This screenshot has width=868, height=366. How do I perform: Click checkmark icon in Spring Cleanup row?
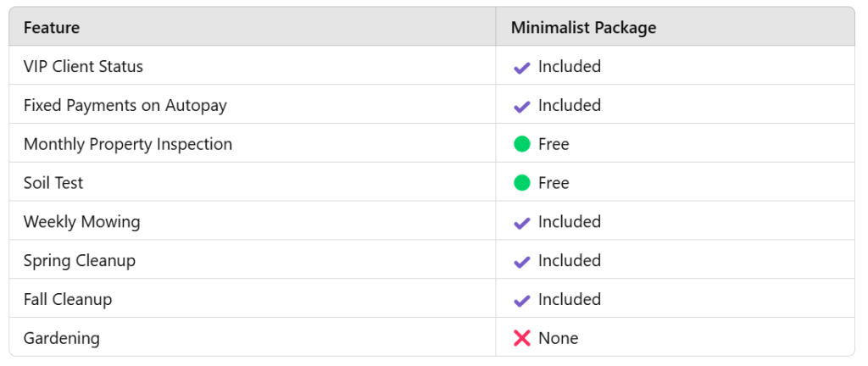(522, 261)
